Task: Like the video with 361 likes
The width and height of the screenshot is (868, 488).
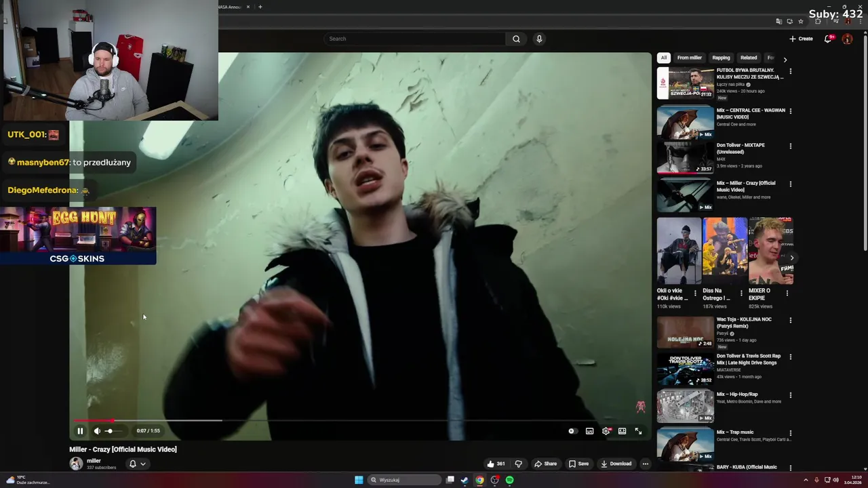Action: coord(496,464)
